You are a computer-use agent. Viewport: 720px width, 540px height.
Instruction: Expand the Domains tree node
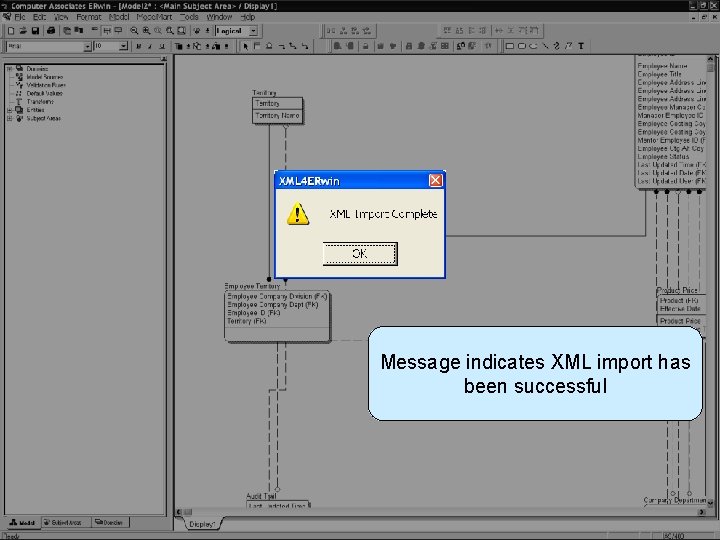click(x=9, y=68)
